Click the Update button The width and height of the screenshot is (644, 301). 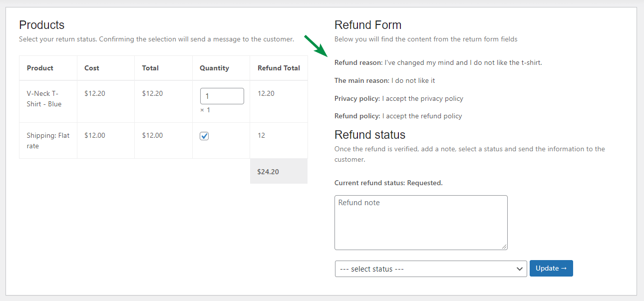(x=551, y=268)
